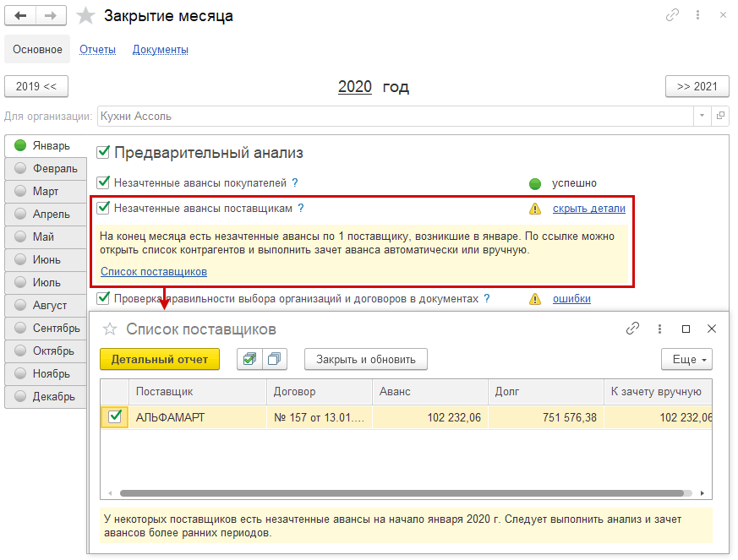The image size is (738, 560).
Task: Click the horizontal scrollbar in supplier table
Action: 402,492
